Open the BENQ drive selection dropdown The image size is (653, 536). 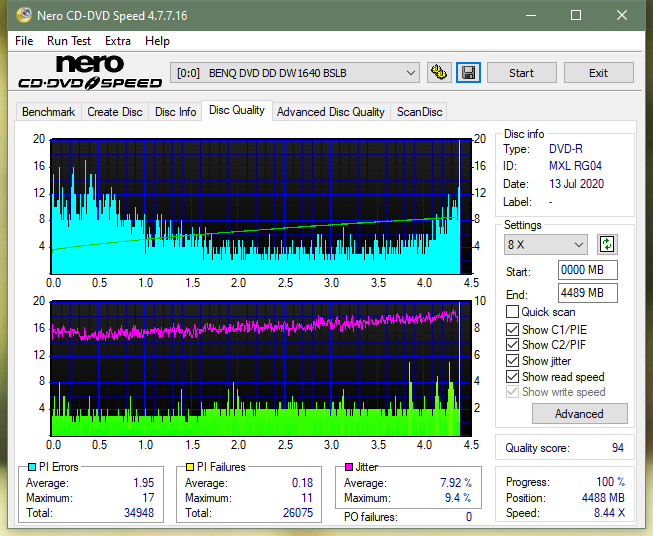[295, 73]
